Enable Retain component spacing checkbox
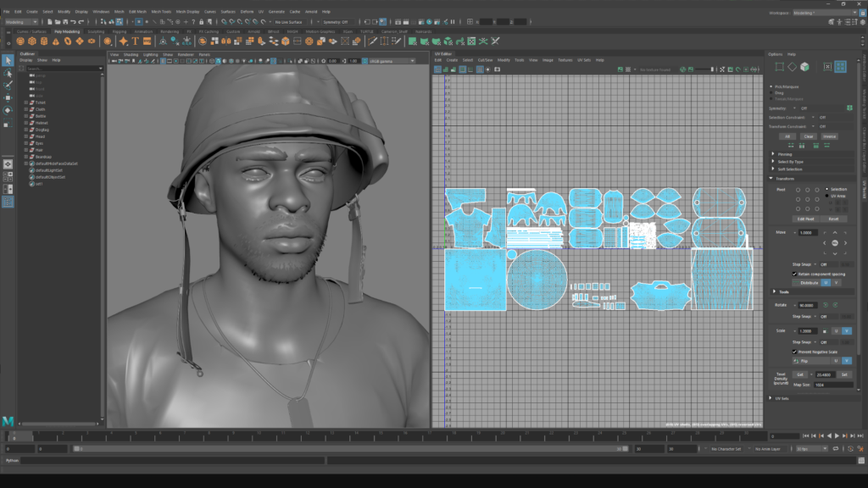868x488 pixels. pos(794,274)
